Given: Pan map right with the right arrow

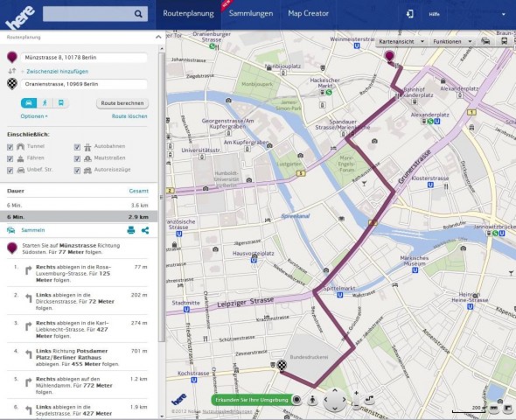Looking at the screenshot, I should [344, 400].
